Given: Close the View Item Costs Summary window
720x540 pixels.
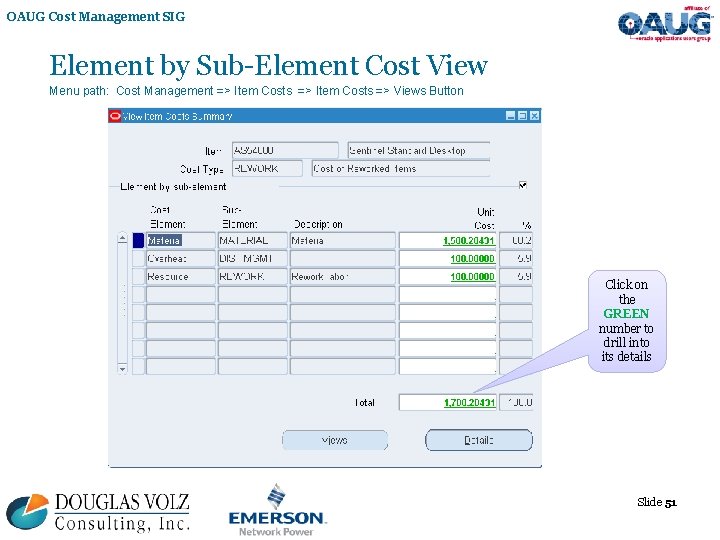Looking at the screenshot, I should 534,116.
